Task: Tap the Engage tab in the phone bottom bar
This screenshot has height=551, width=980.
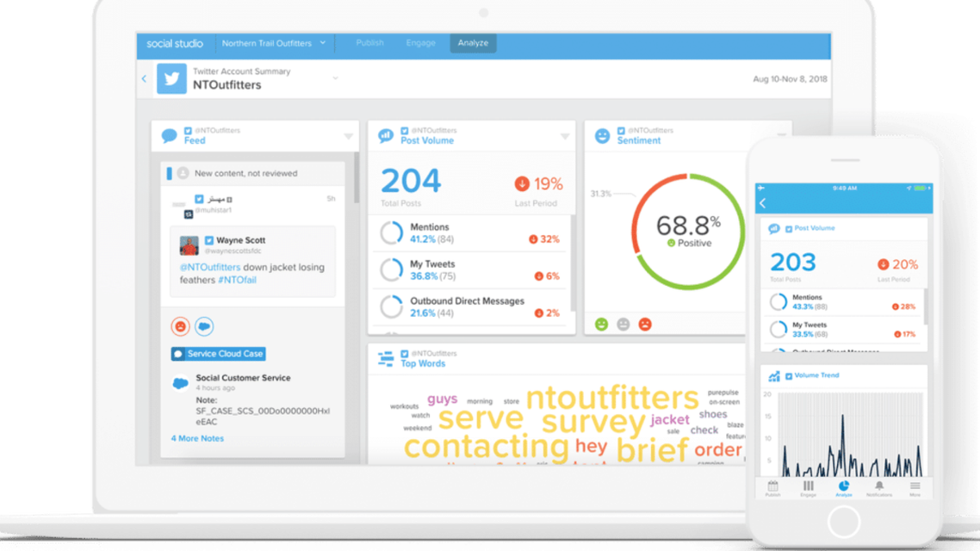Action: 808,488
